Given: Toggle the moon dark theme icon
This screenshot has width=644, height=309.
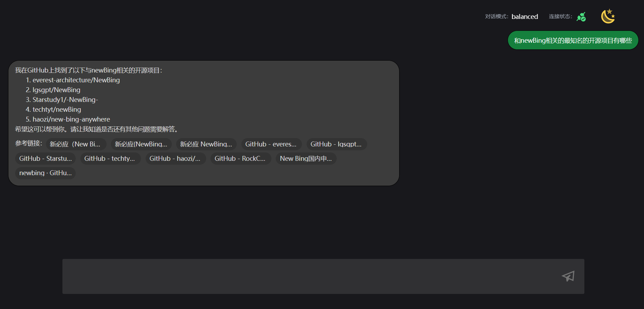Looking at the screenshot, I should [608, 16].
